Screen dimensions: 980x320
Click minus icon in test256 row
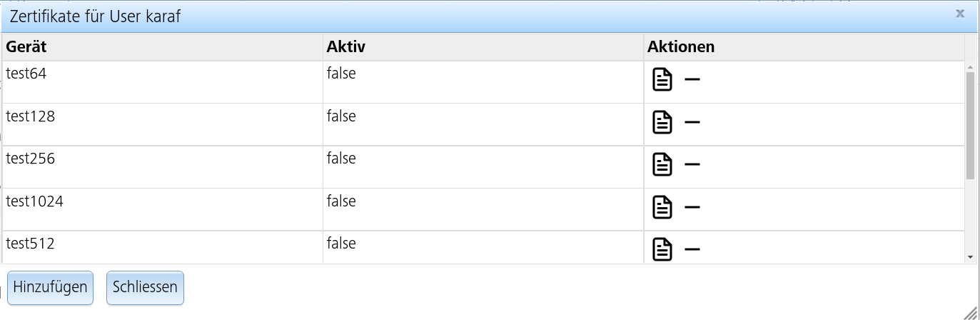[692, 165]
